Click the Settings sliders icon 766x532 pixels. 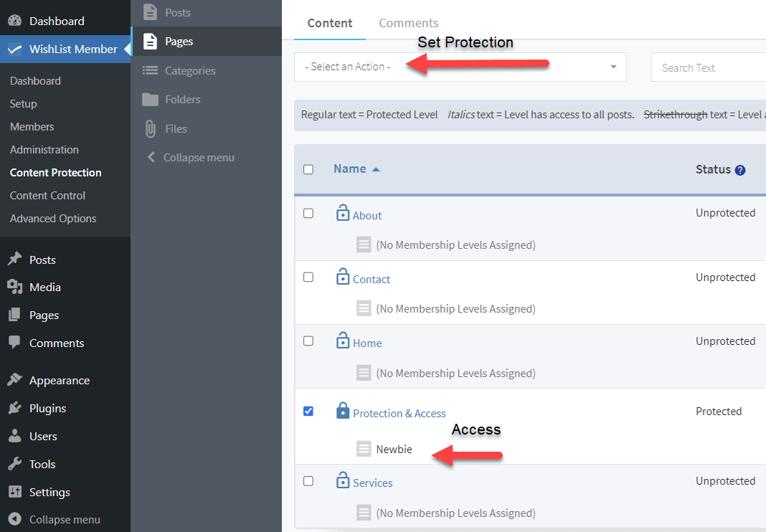(x=14, y=491)
